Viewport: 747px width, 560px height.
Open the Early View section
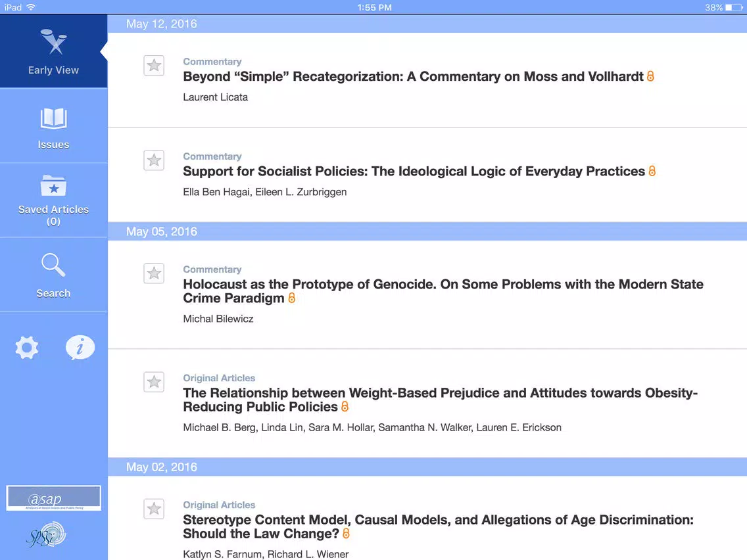(x=53, y=51)
